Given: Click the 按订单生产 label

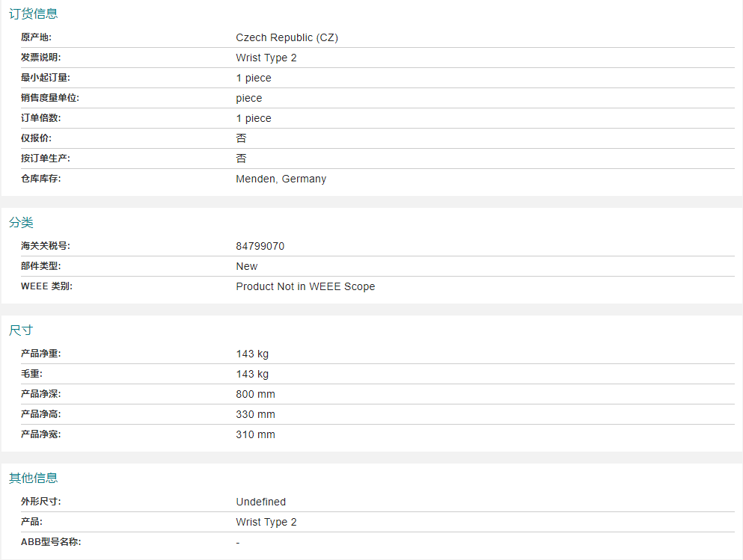Looking at the screenshot, I should 46,159.
